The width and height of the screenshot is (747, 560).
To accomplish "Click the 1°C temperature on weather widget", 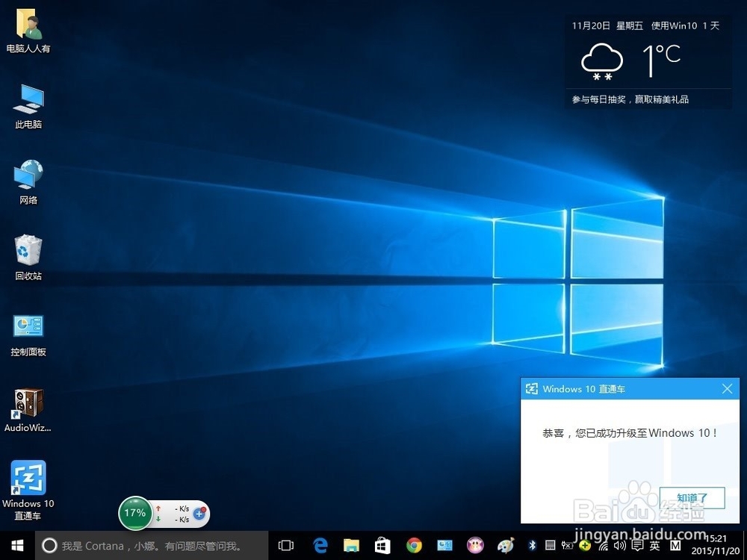I will click(662, 60).
